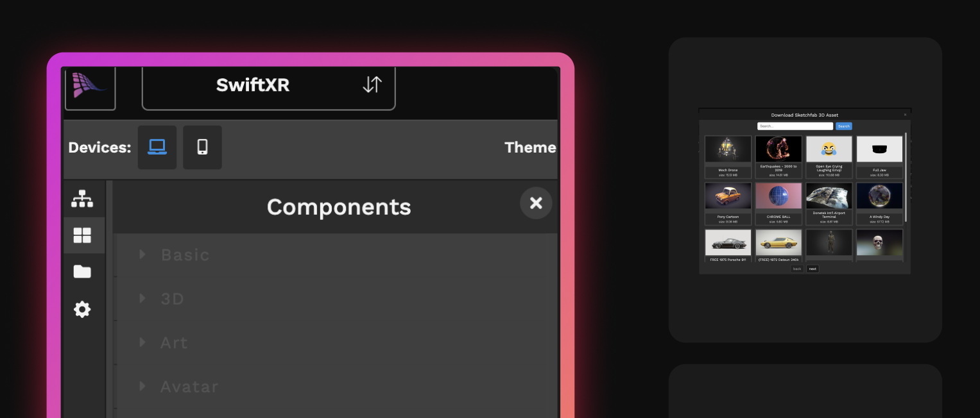Switch to desktop device preview
The width and height of the screenshot is (980, 418).
(x=157, y=147)
